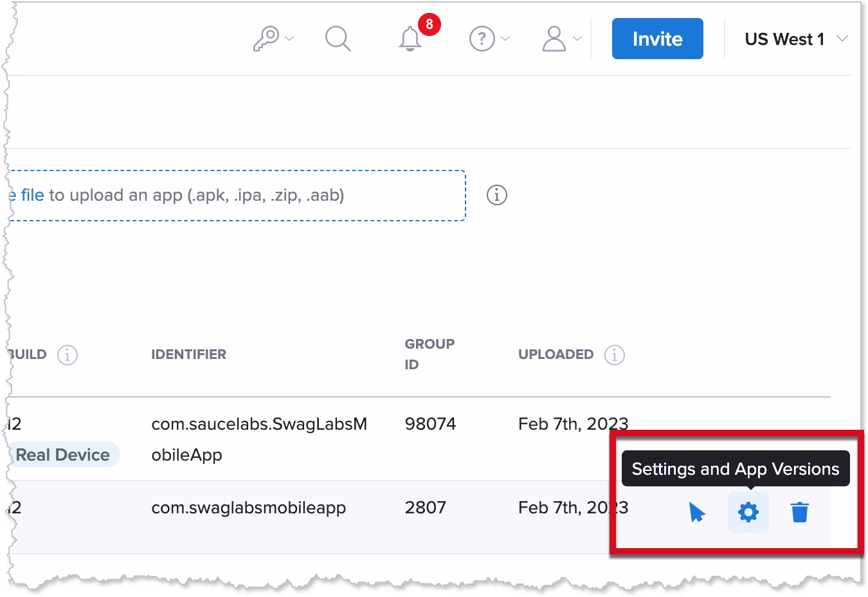
Task: Click the search magnifier icon
Action: [x=338, y=39]
